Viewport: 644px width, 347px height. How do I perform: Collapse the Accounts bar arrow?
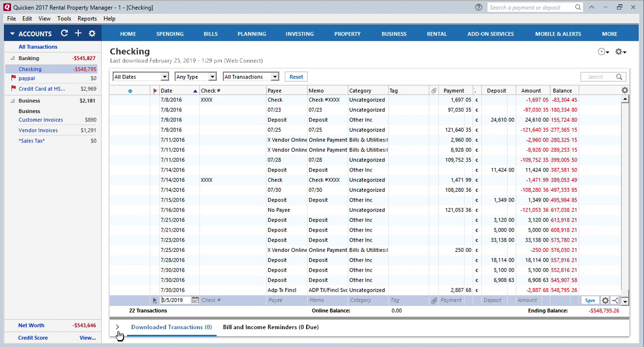point(12,34)
